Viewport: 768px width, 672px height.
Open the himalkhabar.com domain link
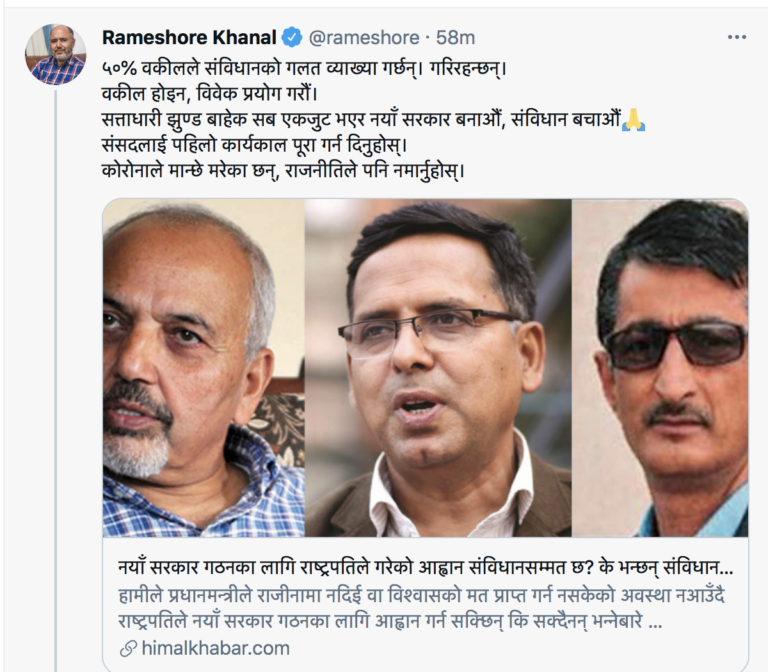click(x=216, y=648)
